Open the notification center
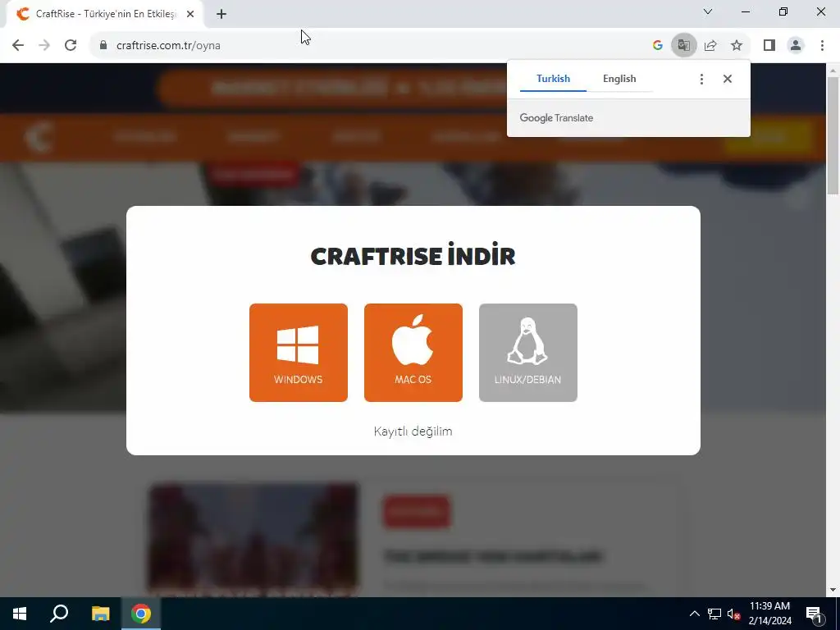The image size is (840, 630). (x=815, y=614)
